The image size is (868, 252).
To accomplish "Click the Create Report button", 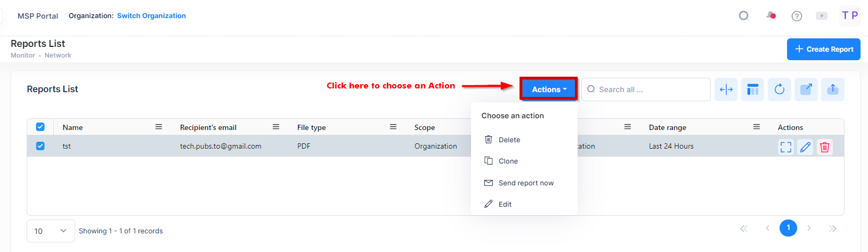I will pyautogui.click(x=824, y=49).
